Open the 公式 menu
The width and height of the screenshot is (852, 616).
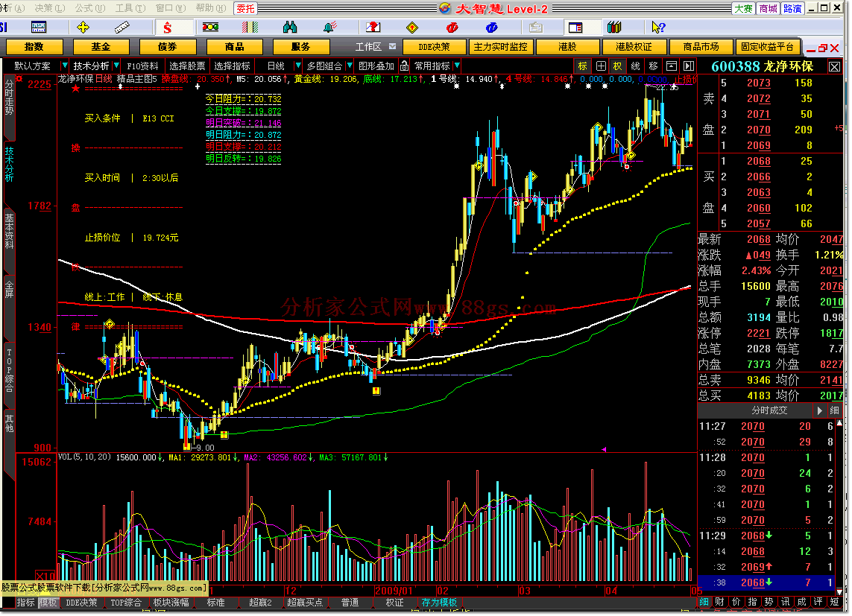pyautogui.click(x=89, y=8)
